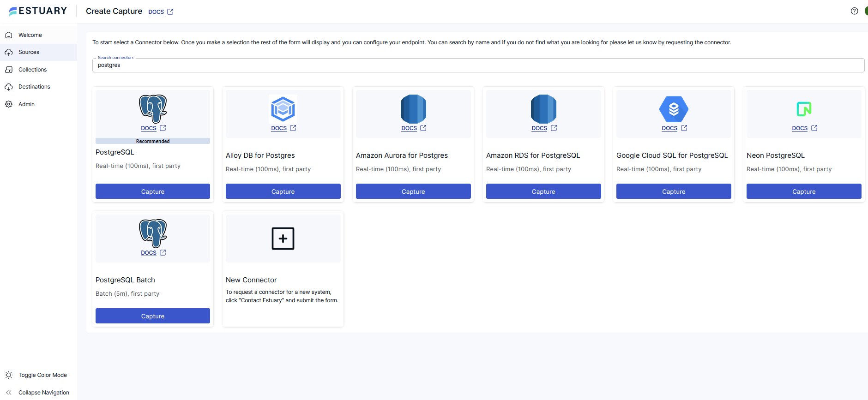Click 'Batch (5m), first party' text
This screenshot has width=868, height=400.
click(127, 294)
